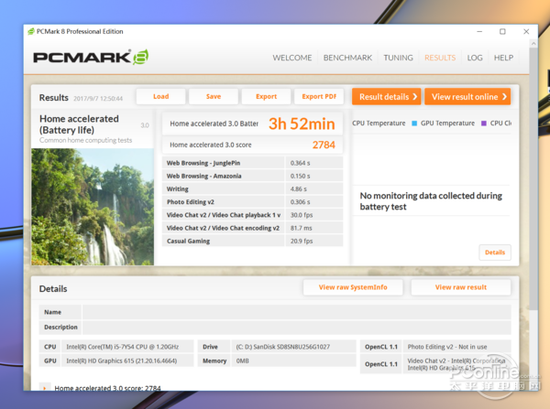Open the TUNING tab
The height and width of the screenshot is (409, 550).
pyautogui.click(x=398, y=58)
